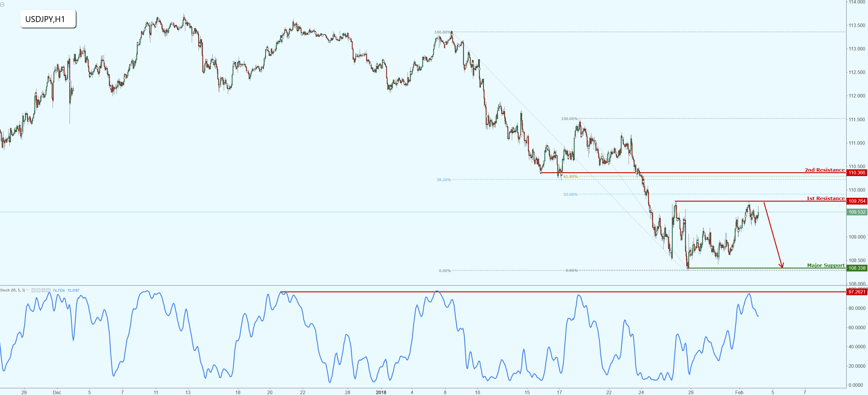Open Stoch indicator settings gear icon
This screenshot has width=868, height=395.
pos(38,290)
